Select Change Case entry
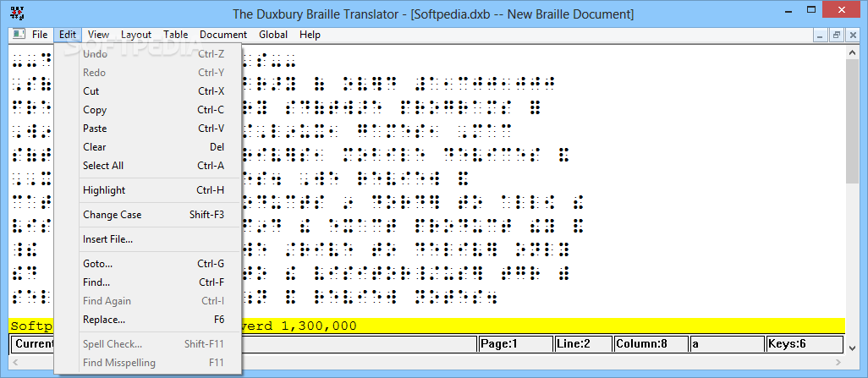 (147, 214)
